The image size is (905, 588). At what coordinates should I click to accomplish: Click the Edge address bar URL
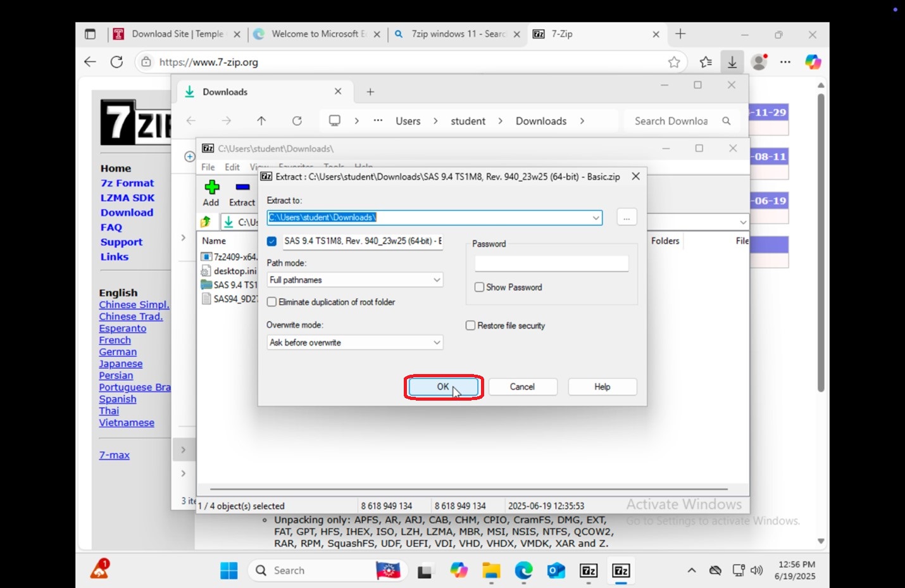coord(209,62)
